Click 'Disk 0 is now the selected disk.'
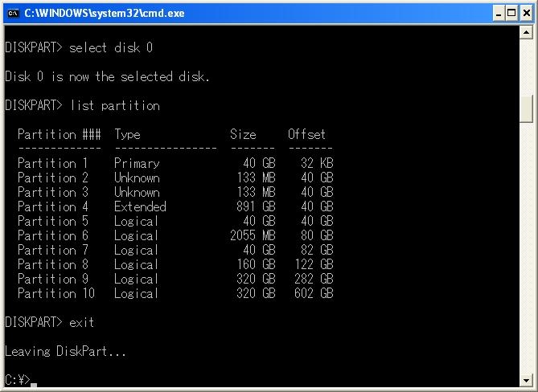Viewport: 538px width, 392px height. click(x=107, y=76)
